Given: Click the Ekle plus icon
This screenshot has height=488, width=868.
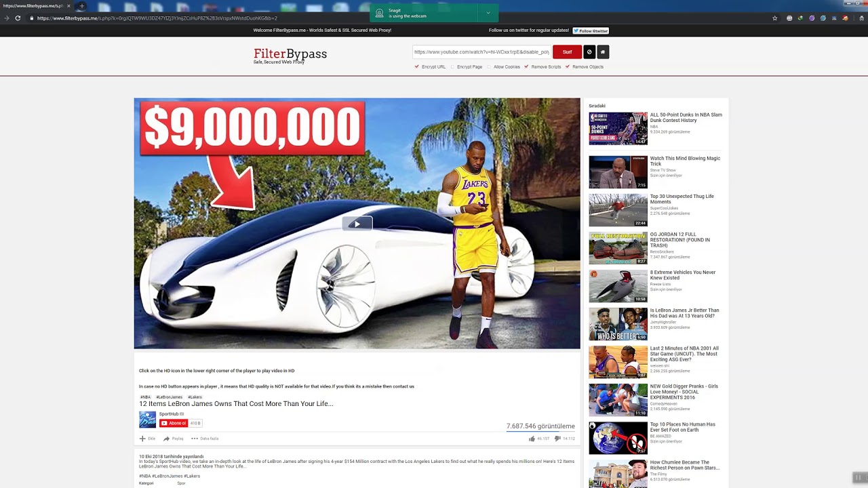Looking at the screenshot, I should coord(142,439).
